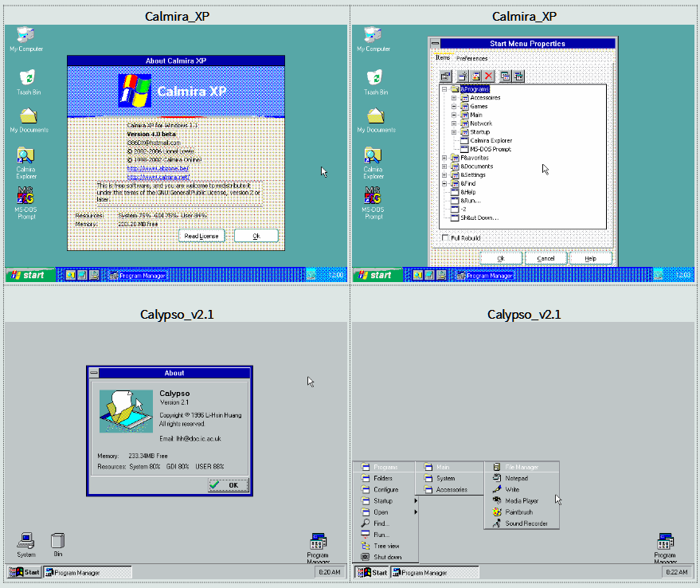This screenshot has height=588, width=700.
Task: Choose Find... in the Calypso start menu
Action: pos(385,523)
